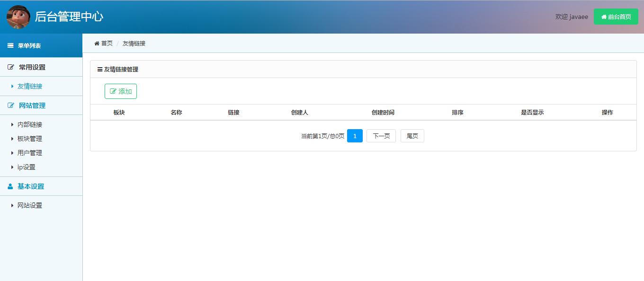Go to 下一页 in pagination
Screen dimensions: 644x281
click(x=381, y=136)
